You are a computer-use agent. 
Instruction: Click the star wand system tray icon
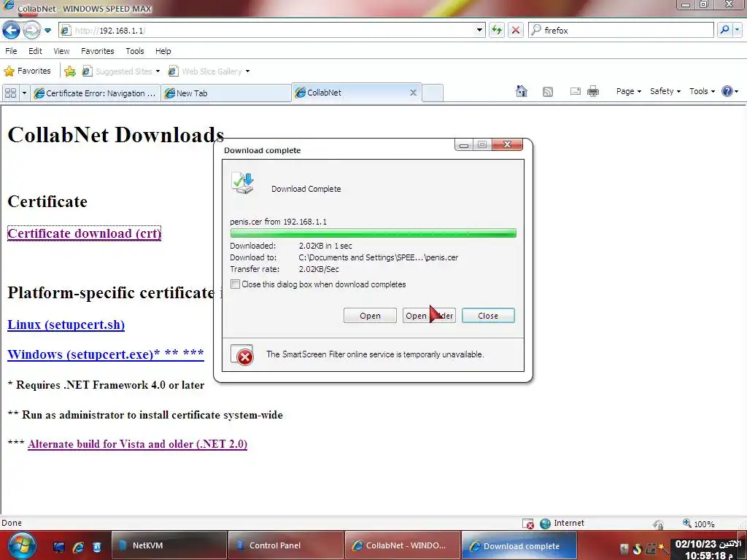pyautogui.click(x=664, y=548)
